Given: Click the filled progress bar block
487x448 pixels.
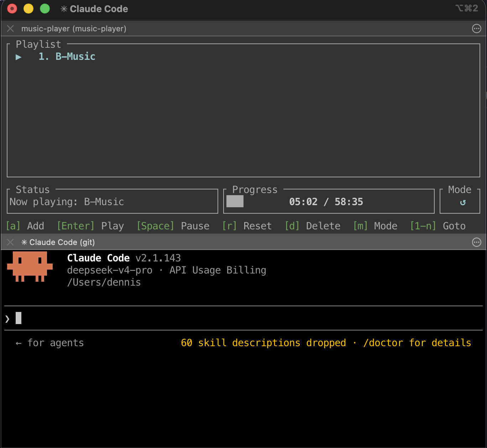Looking at the screenshot, I should pyautogui.click(x=235, y=201).
